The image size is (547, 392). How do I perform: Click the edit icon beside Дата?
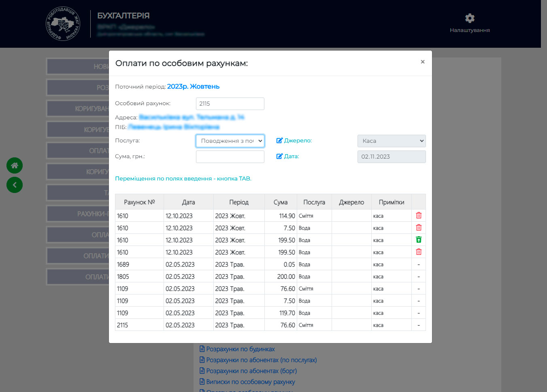tap(279, 157)
